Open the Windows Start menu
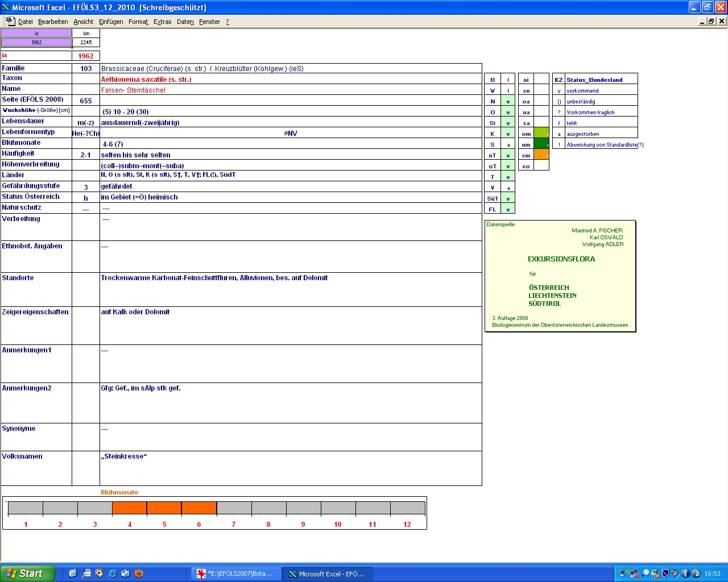728x582 pixels. click(28, 573)
